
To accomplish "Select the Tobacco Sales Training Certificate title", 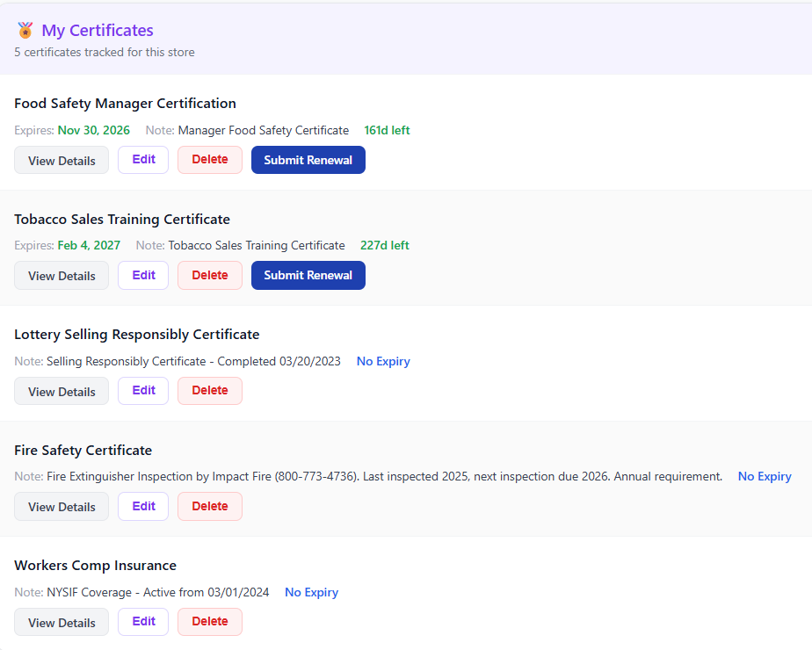I will [x=122, y=220].
